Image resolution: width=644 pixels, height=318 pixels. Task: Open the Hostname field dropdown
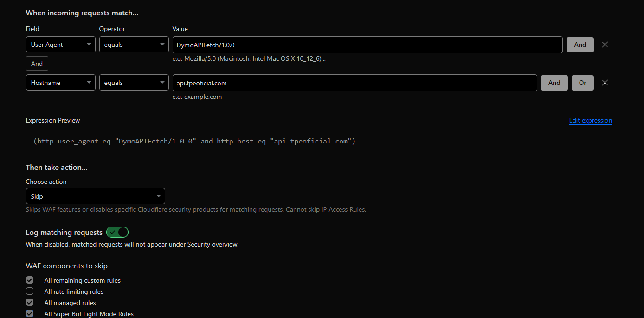[x=60, y=83]
